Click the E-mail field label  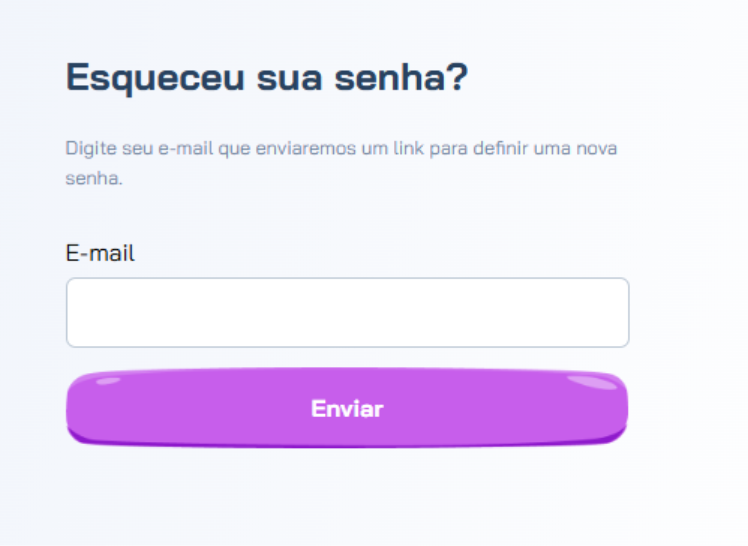tap(100, 253)
